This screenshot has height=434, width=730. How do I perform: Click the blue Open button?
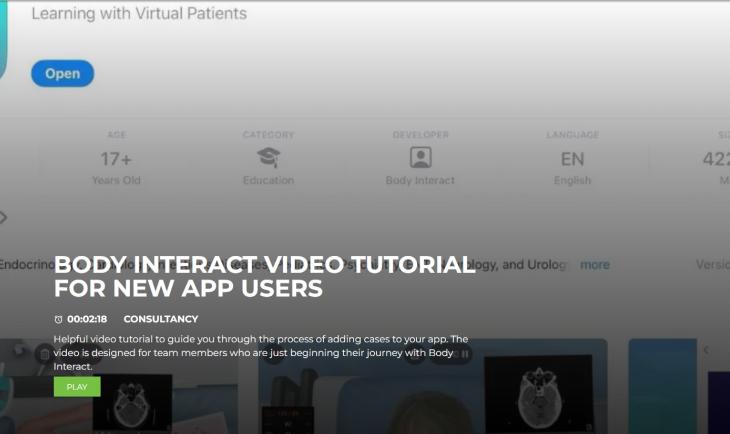[x=62, y=73]
